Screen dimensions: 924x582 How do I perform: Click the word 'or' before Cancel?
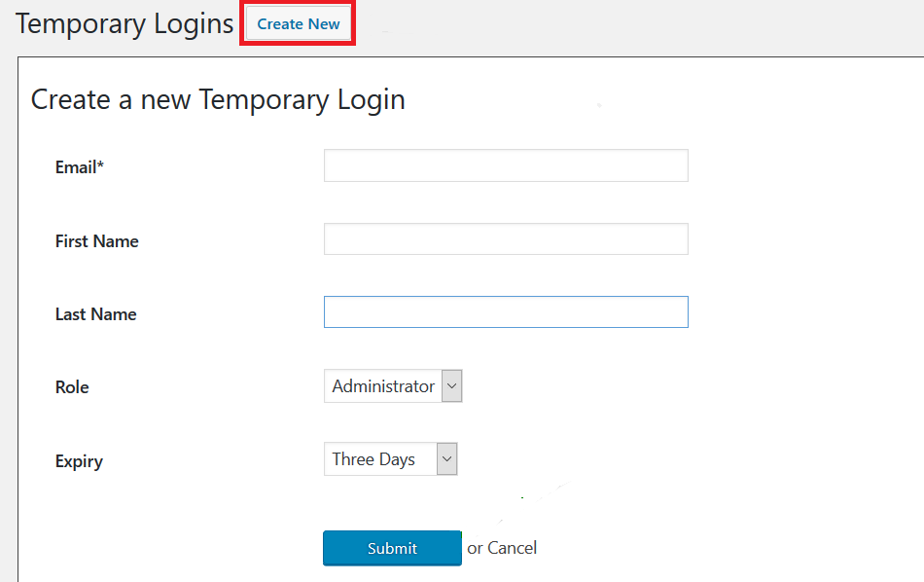click(x=475, y=548)
